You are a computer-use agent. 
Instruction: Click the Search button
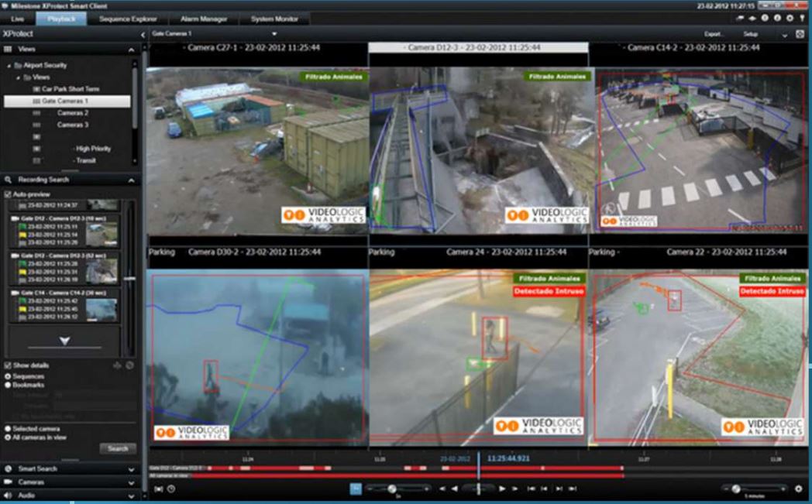[x=118, y=448]
